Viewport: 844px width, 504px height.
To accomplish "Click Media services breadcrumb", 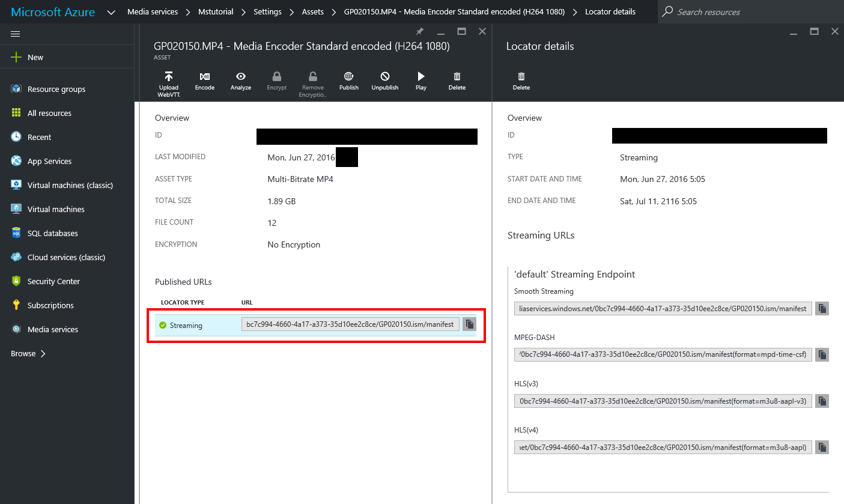I will (153, 11).
